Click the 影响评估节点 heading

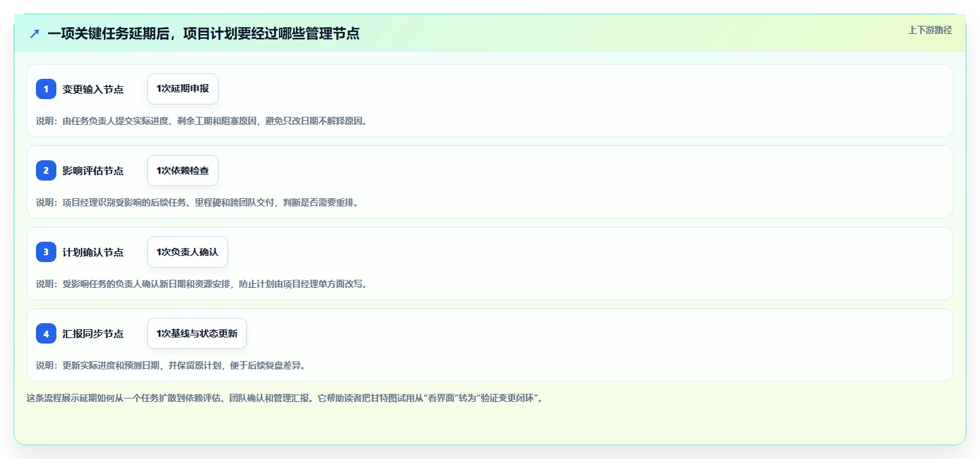coord(93,170)
